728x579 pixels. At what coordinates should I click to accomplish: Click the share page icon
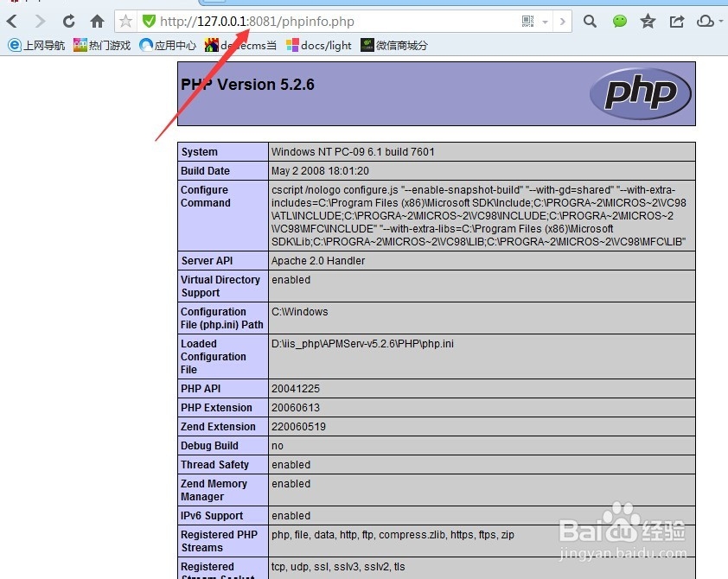(x=677, y=22)
